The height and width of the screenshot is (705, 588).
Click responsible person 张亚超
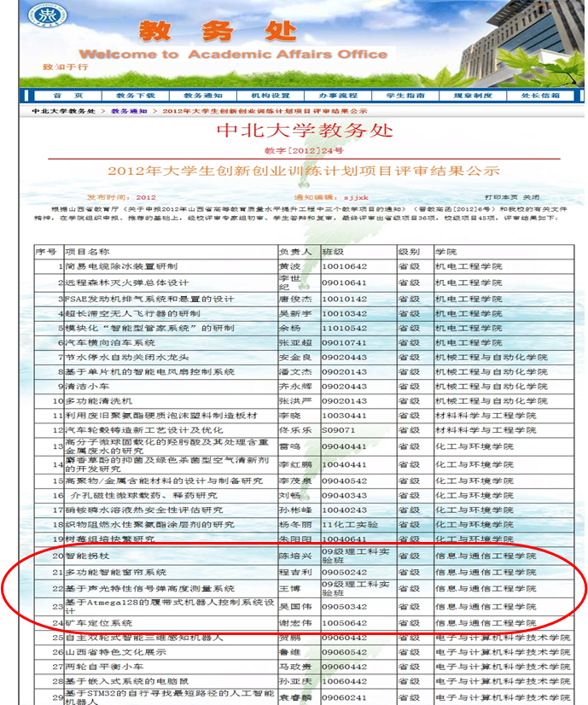tap(295, 342)
